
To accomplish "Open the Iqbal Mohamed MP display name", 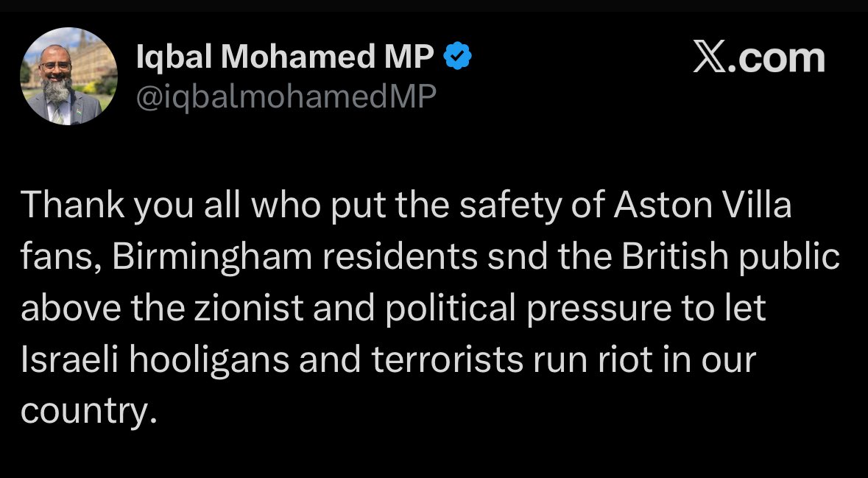I will coord(285,57).
